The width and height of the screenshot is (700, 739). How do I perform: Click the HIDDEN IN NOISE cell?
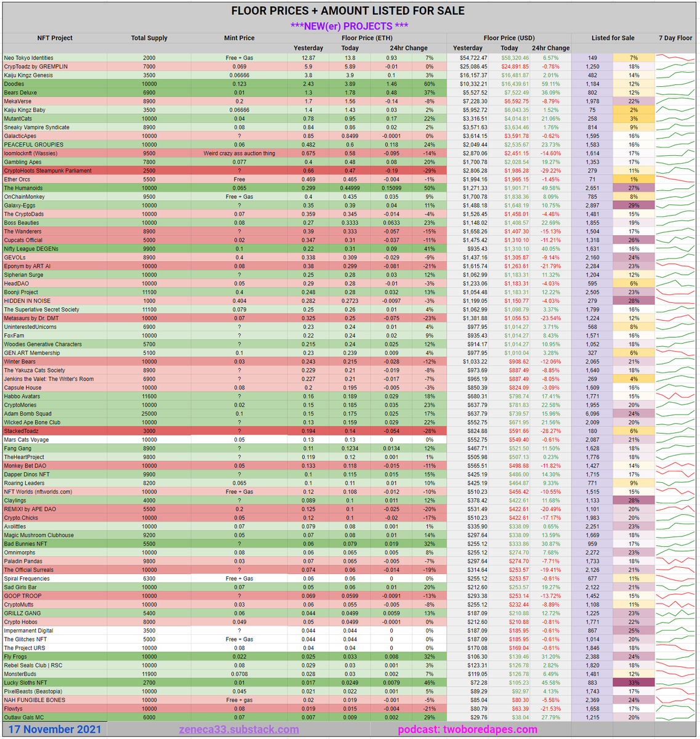55,301
